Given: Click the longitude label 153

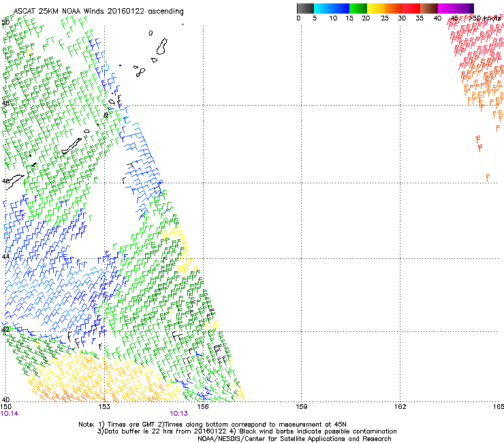Looking at the screenshot, I should click(104, 407).
